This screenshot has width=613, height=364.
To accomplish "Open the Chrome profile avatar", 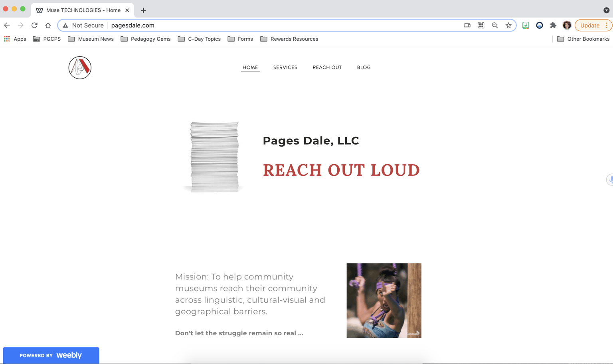I will pos(567,25).
